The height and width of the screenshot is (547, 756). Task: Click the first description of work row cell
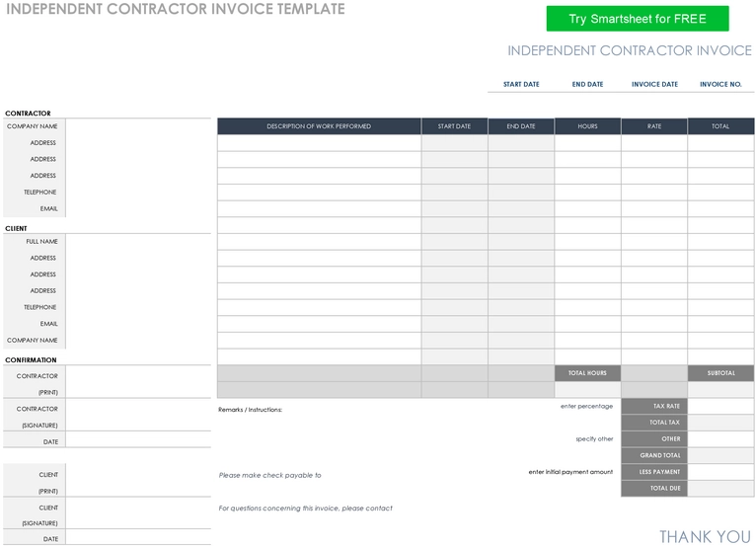tap(319, 143)
